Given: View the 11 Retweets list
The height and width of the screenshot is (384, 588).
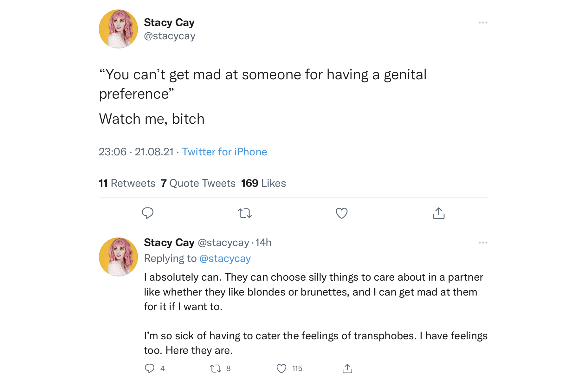Looking at the screenshot, I should click(x=127, y=183).
